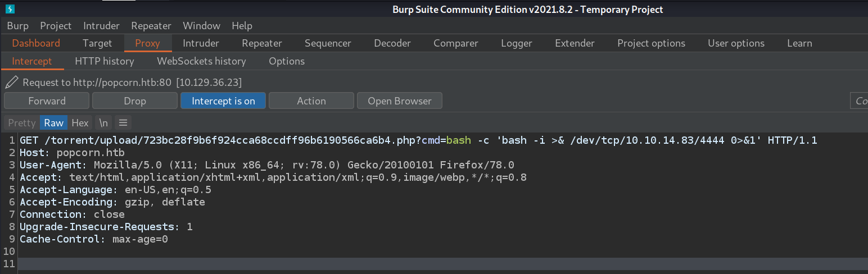The width and height of the screenshot is (868, 274).
Task: Switch to the Intruder tool tab
Action: coord(201,43)
